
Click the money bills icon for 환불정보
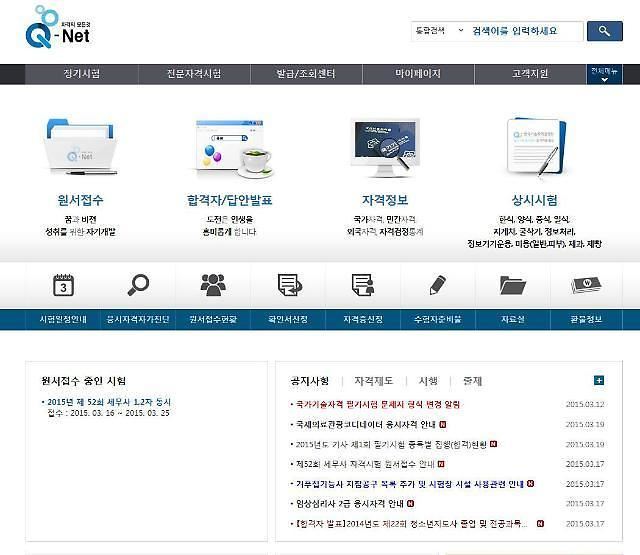(x=587, y=284)
